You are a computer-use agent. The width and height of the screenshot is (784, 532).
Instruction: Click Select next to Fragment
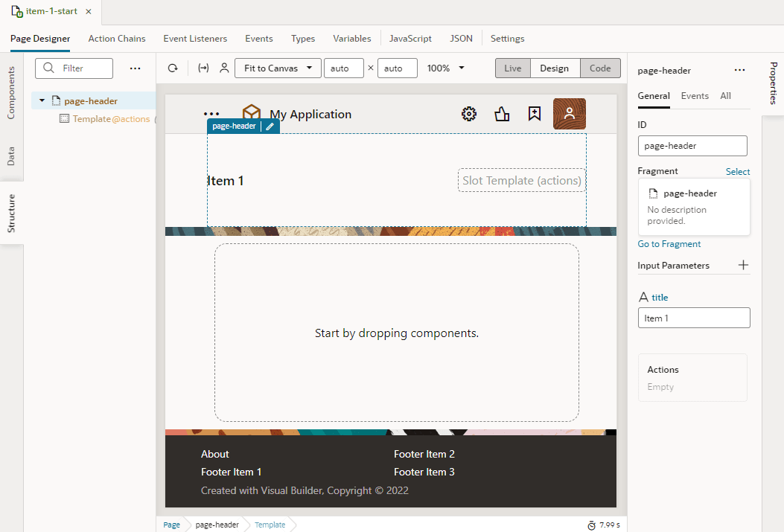[x=737, y=171]
